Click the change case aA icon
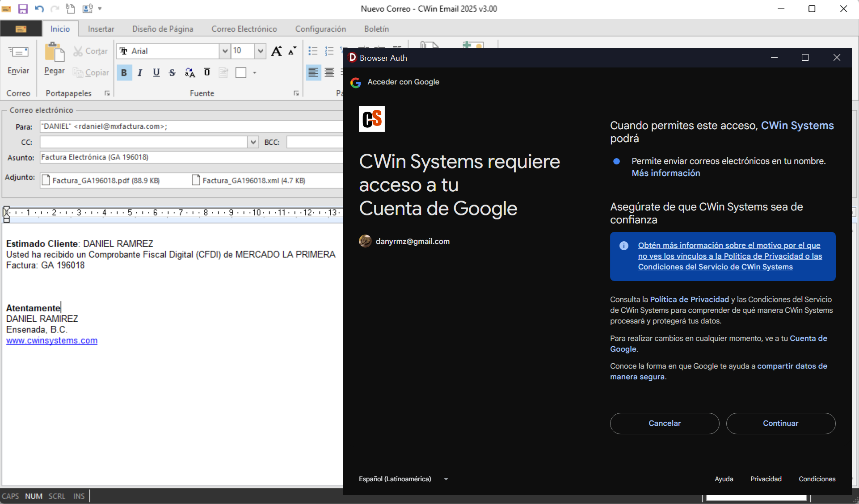Screen dimensions: 859x504 click(190, 73)
